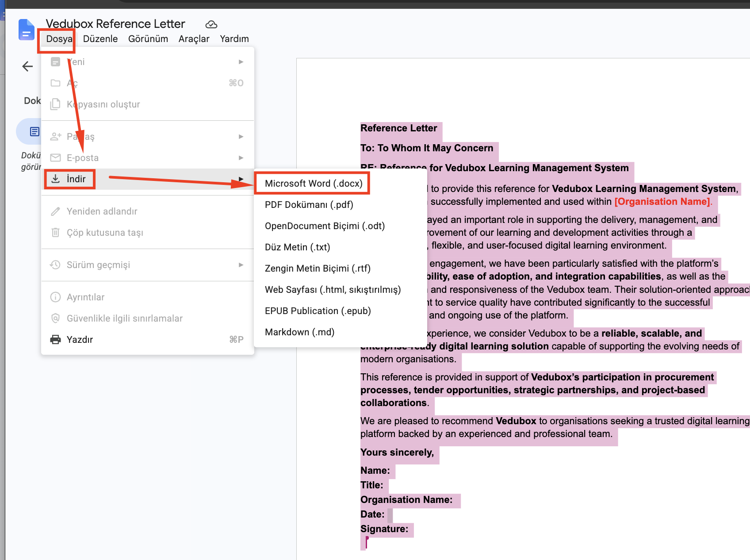The height and width of the screenshot is (560, 750).
Task: Expand the Paylaş submenu arrow
Action: 241,137
